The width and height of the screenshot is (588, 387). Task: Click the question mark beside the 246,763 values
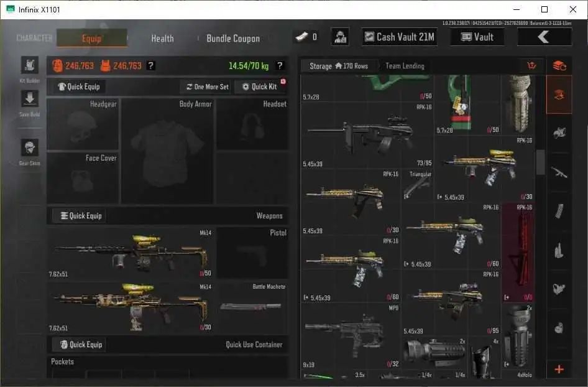tap(151, 66)
